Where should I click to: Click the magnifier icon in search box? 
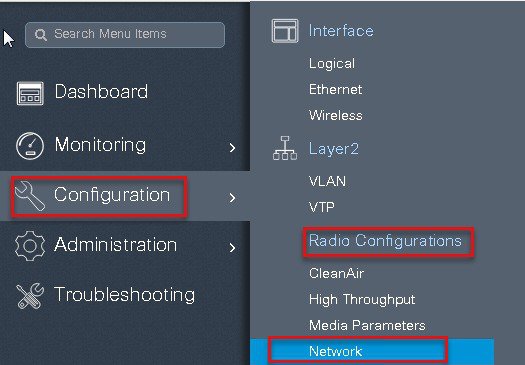pos(41,34)
